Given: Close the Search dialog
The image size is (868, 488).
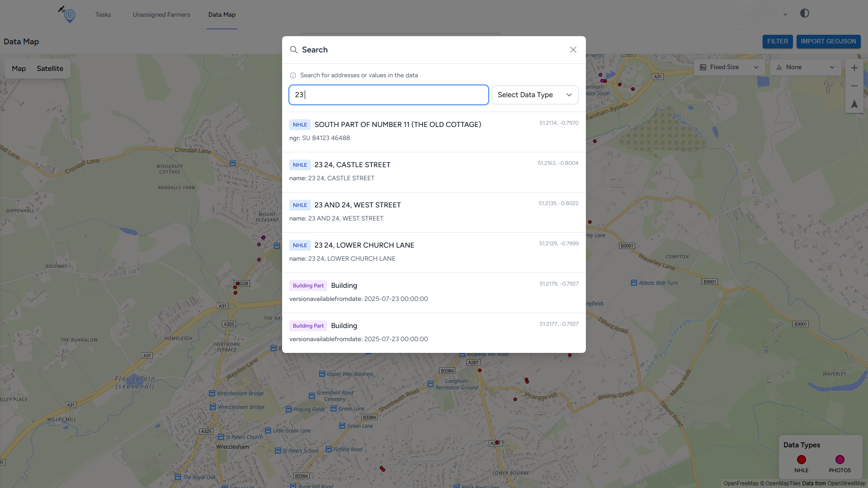Looking at the screenshot, I should 573,50.
